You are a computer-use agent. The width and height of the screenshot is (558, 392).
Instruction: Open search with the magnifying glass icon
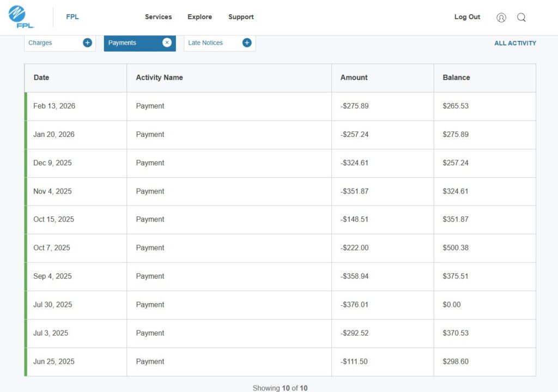click(x=521, y=17)
